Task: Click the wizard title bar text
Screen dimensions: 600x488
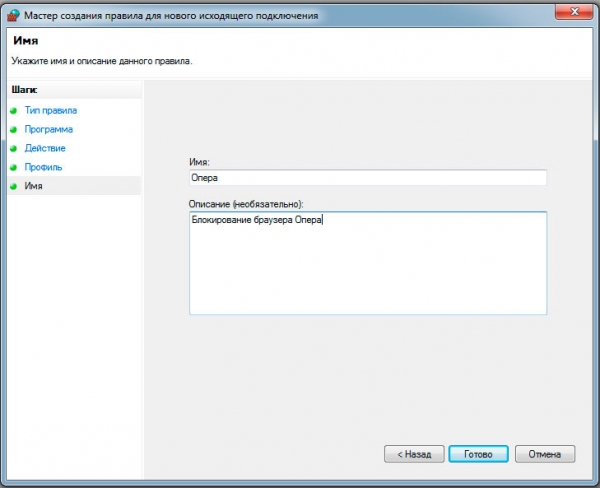Action: [x=170, y=14]
